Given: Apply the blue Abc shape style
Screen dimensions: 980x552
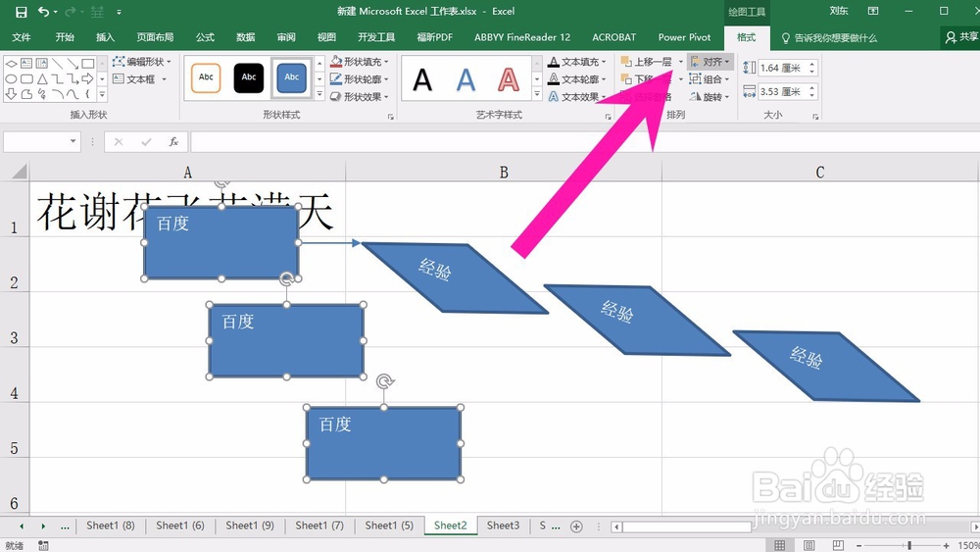Looking at the screenshot, I should [292, 77].
